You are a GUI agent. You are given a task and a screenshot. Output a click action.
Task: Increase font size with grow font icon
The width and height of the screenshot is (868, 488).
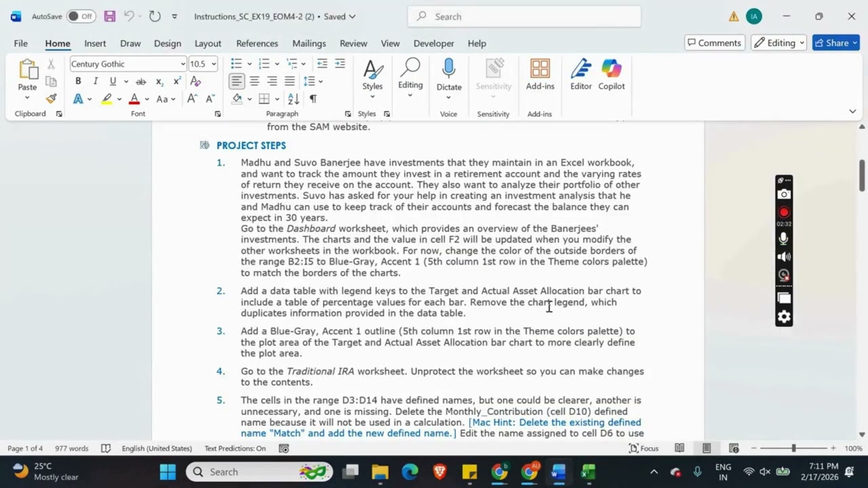pos(192,99)
